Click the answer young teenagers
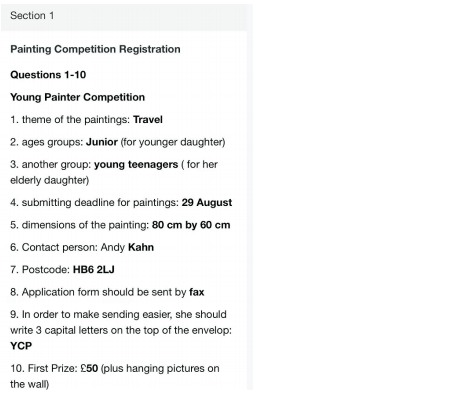 pyautogui.click(x=136, y=165)
